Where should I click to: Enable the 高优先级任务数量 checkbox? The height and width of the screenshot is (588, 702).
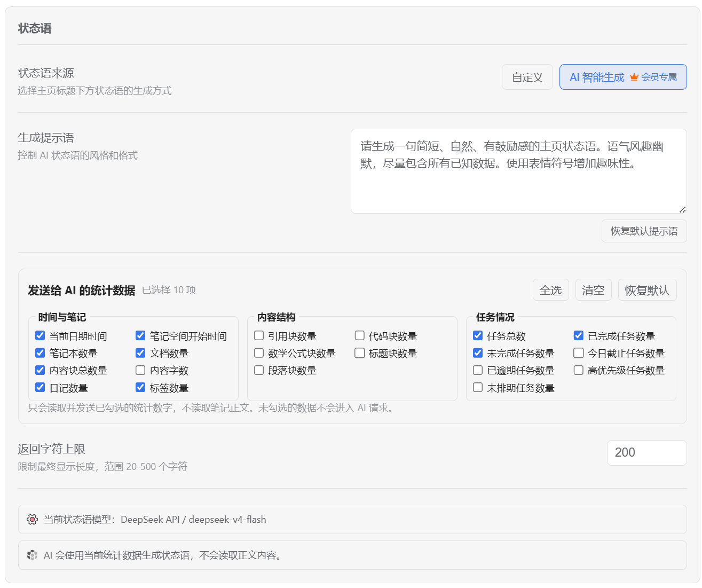click(579, 370)
